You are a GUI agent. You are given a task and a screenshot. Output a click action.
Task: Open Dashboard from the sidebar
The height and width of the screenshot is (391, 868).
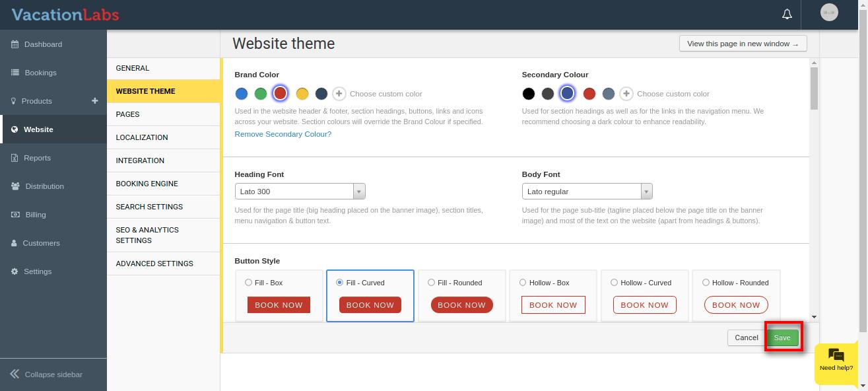click(43, 44)
